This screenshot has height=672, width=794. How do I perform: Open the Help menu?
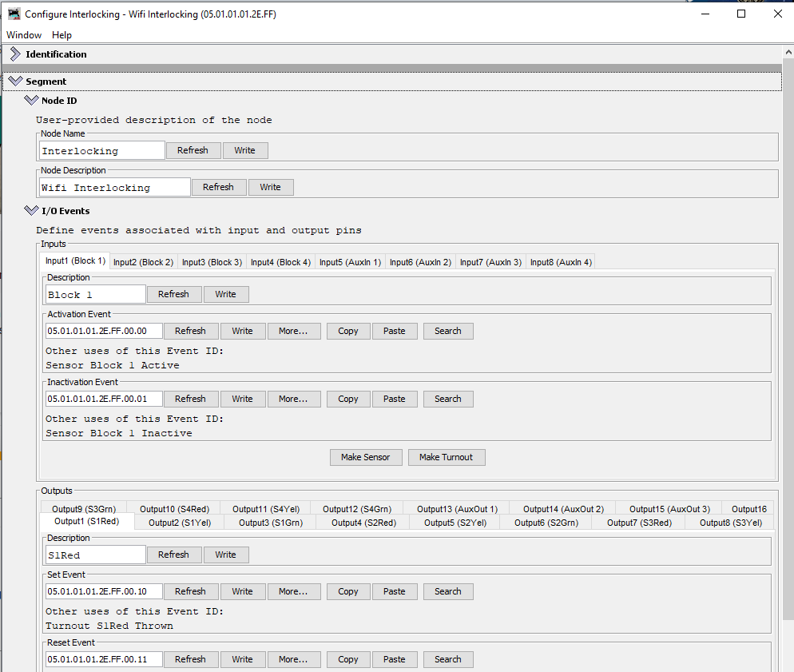click(x=62, y=35)
